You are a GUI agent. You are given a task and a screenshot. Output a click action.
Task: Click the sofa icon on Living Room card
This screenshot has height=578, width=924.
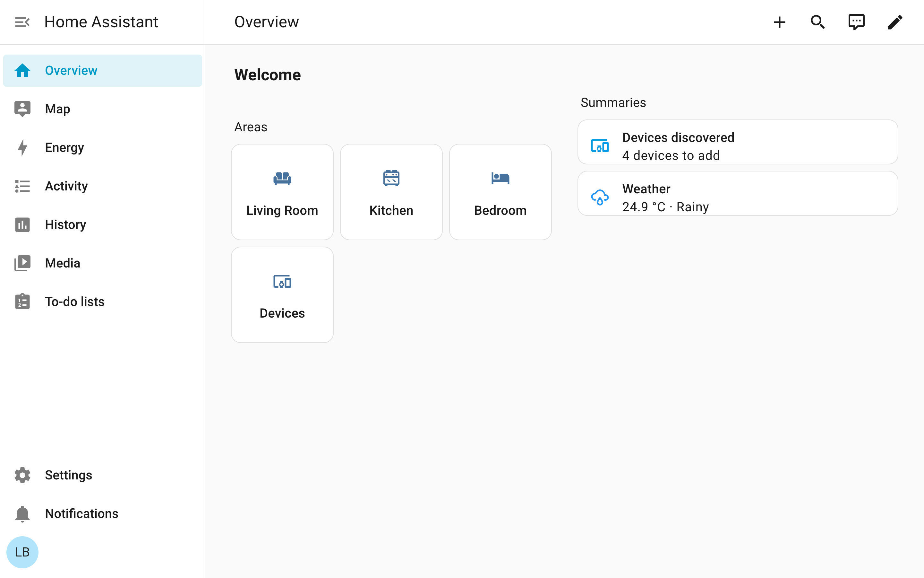click(282, 179)
